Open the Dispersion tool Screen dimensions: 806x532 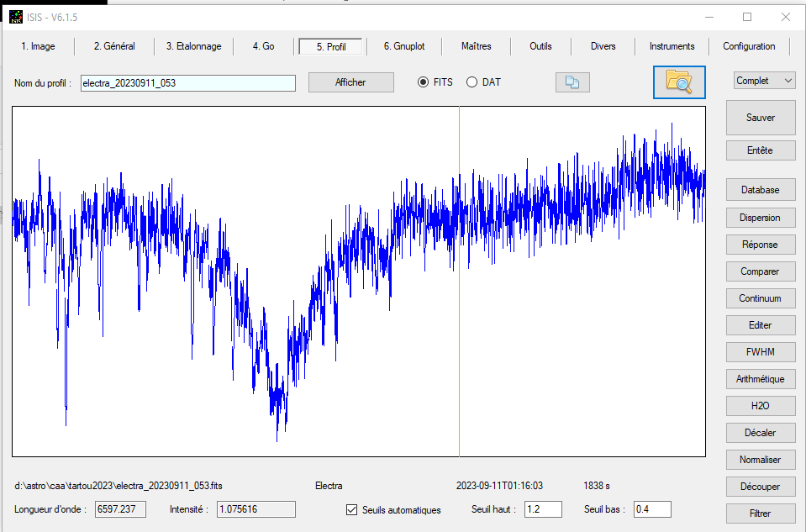pyautogui.click(x=761, y=218)
